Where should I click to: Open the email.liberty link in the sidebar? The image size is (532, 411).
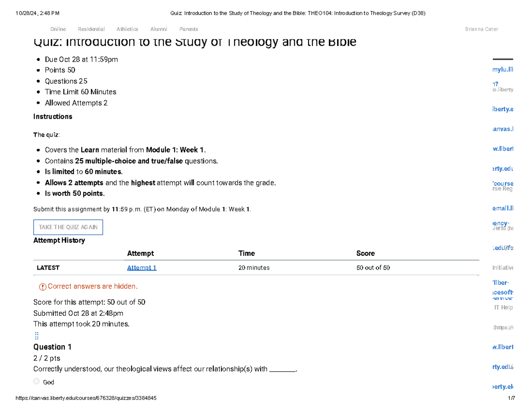pos(503,208)
